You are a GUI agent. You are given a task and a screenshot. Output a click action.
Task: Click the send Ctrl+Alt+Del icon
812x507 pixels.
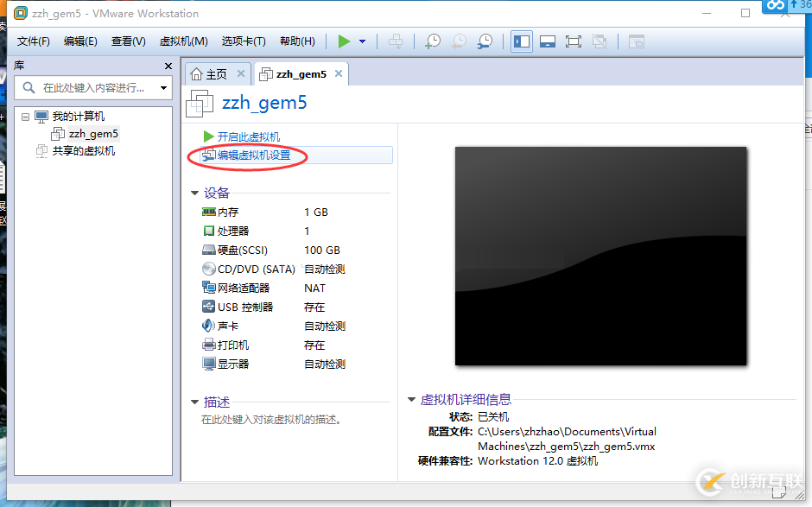tap(396, 41)
